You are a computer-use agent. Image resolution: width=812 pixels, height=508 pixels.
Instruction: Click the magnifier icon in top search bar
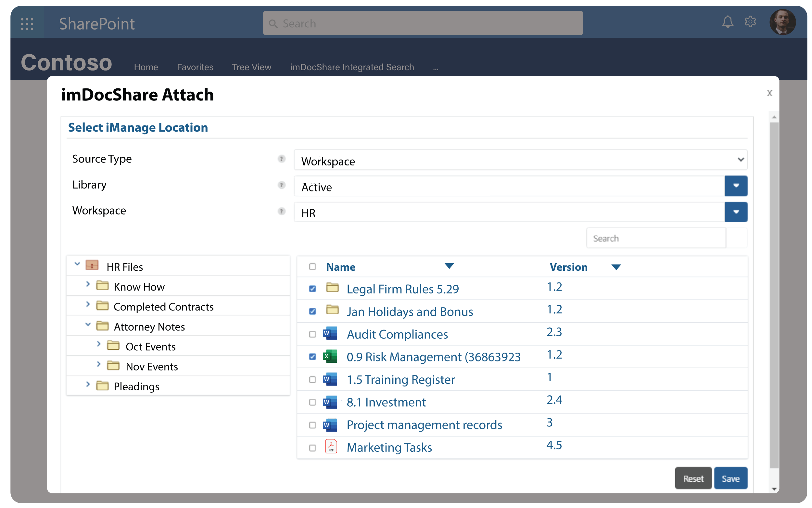(x=273, y=23)
